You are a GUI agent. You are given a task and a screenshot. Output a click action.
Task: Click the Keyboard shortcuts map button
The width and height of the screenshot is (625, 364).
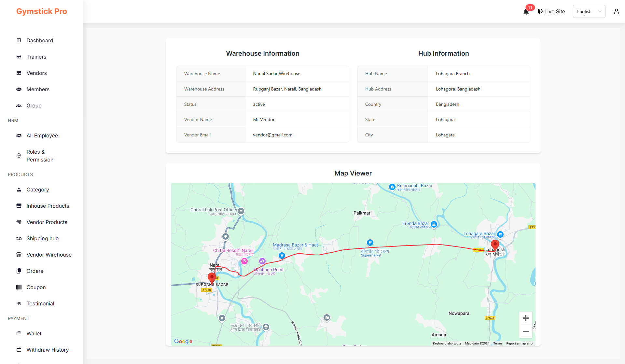click(x=447, y=343)
